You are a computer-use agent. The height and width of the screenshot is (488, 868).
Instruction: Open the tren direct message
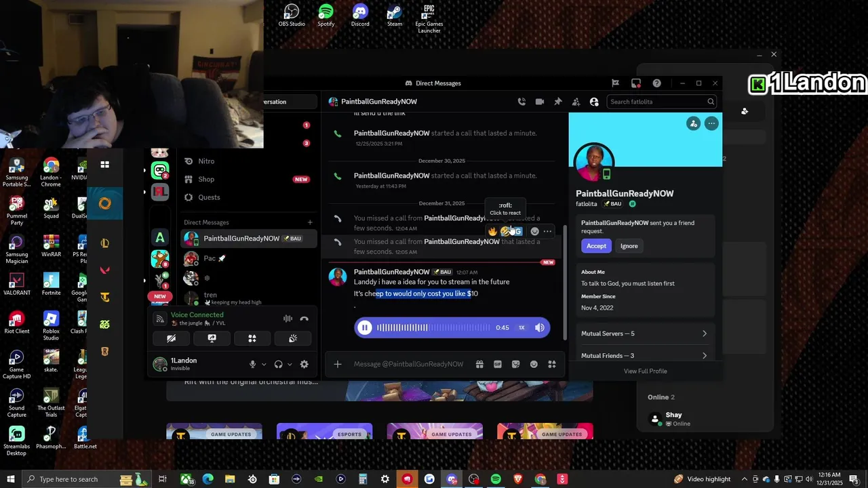pos(248,298)
